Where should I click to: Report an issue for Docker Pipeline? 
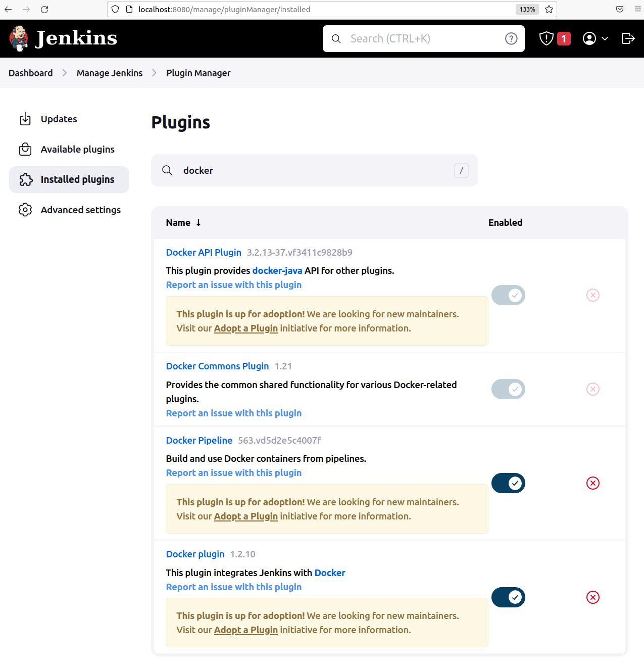tap(234, 473)
